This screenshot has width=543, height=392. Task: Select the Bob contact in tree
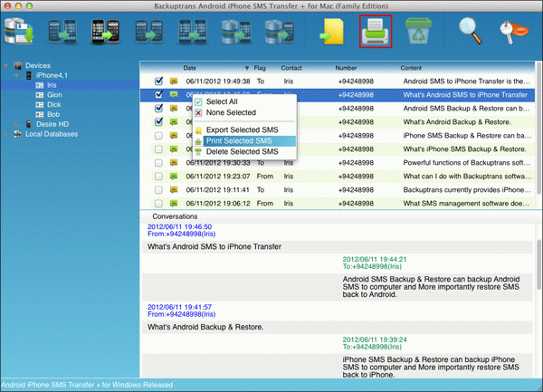(x=53, y=114)
